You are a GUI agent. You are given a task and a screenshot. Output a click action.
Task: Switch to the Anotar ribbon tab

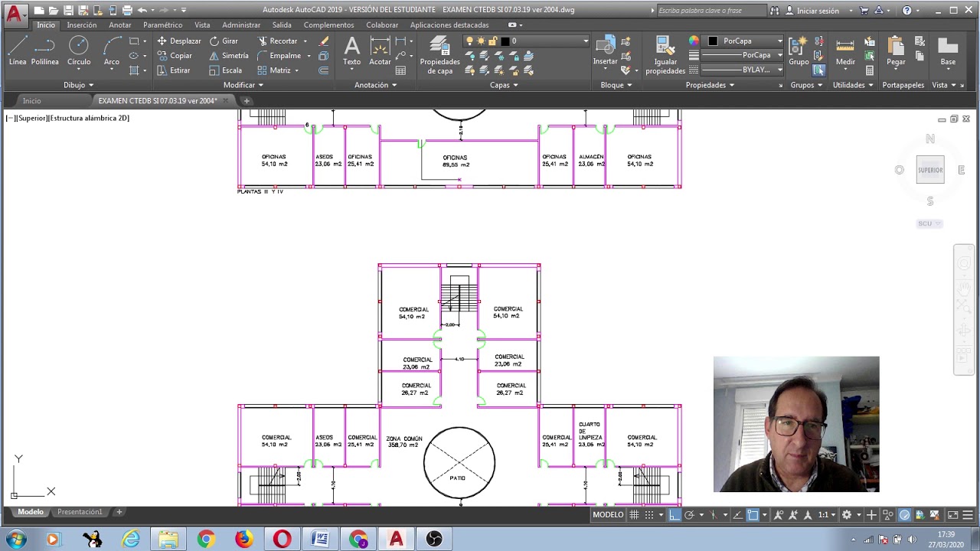(x=120, y=25)
